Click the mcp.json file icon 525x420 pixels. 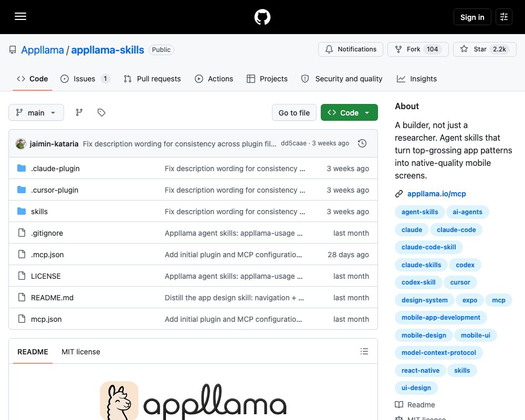[x=22, y=319]
